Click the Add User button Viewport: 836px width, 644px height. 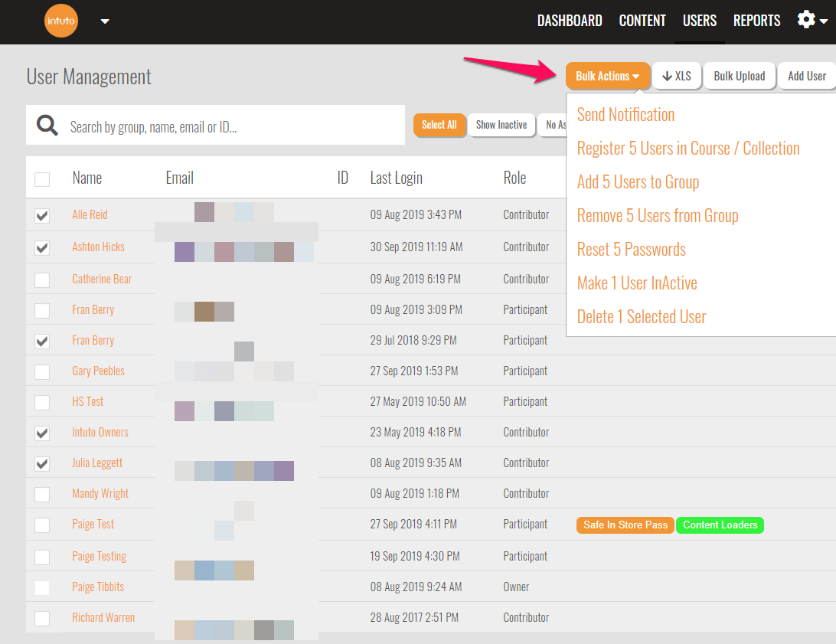click(x=806, y=76)
